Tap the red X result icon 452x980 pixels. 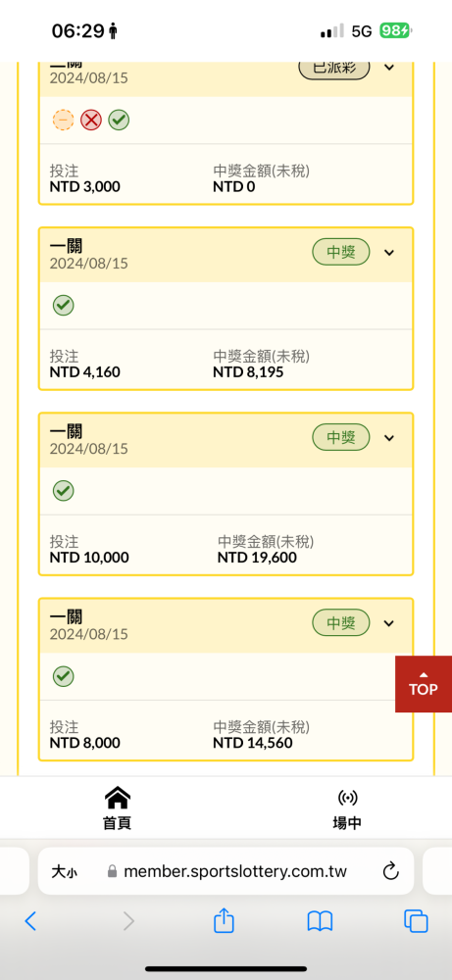90,120
